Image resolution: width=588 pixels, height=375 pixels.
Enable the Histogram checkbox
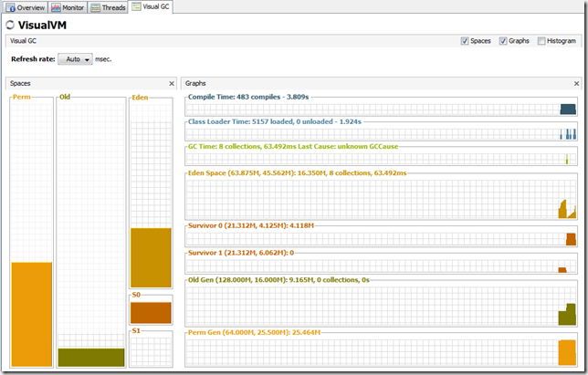[541, 41]
